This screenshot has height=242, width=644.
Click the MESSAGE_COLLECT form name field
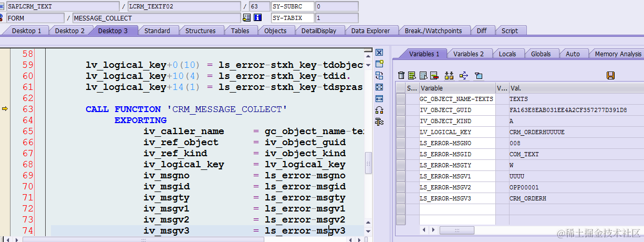pos(157,18)
